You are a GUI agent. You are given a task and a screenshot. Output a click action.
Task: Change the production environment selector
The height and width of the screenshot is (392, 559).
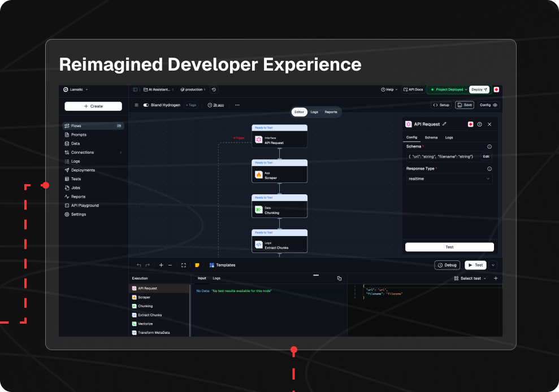193,90
